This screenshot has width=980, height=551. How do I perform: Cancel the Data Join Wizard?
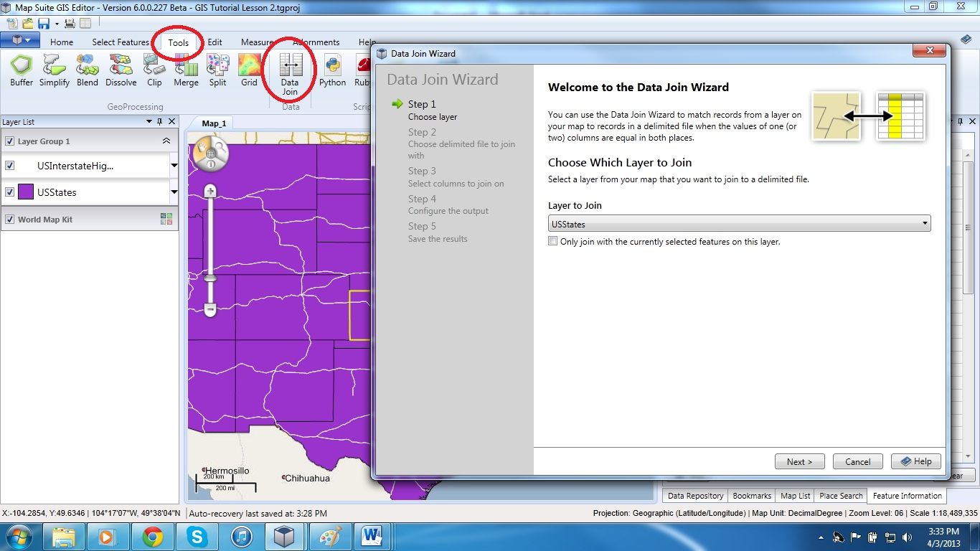pyautogui.click(x=857, y=461)
